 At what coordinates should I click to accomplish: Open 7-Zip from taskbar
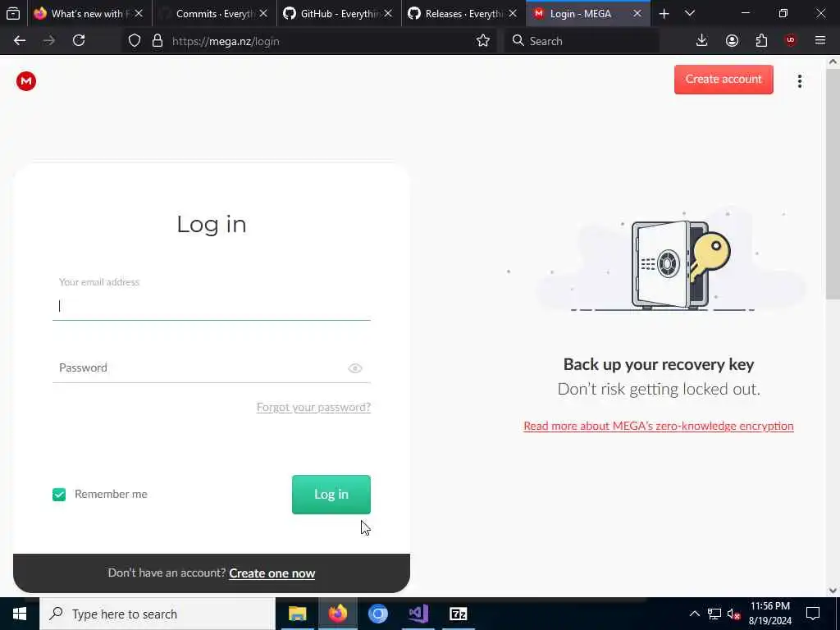458,614
